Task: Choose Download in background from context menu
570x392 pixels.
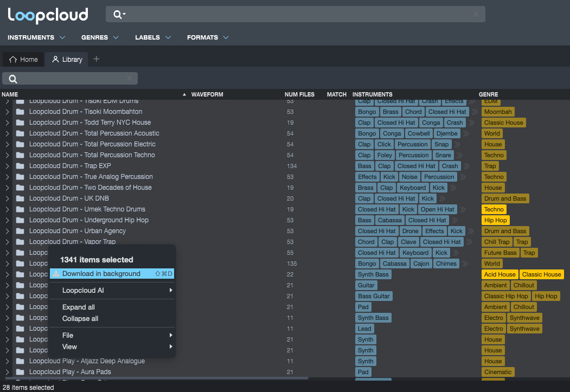Action: pos(112,274)
